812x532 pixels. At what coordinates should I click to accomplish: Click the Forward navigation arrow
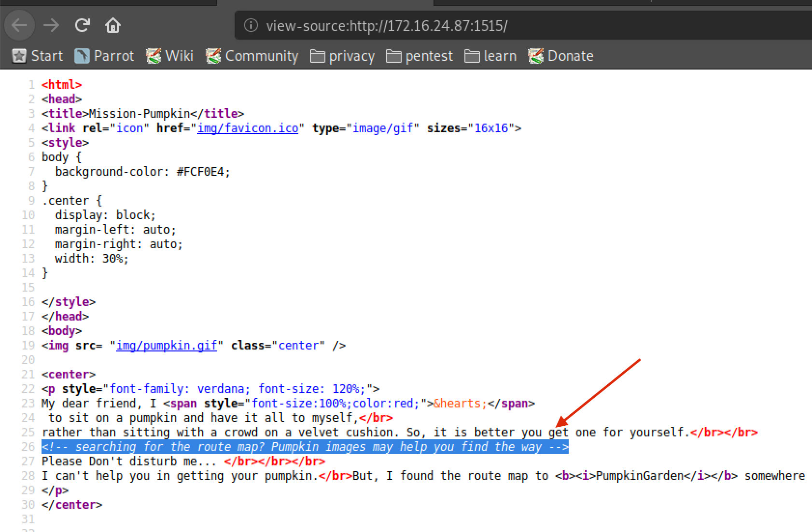pyautogui.click(x=51, y=25)
